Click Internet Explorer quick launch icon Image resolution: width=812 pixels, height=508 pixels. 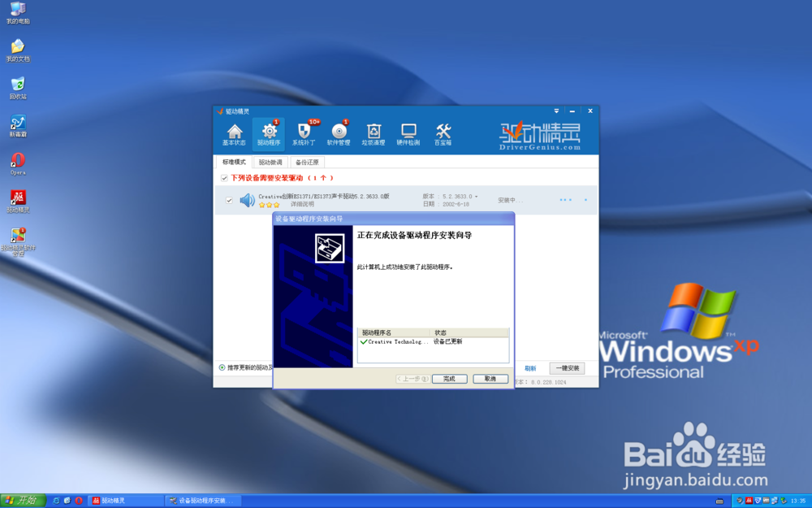(x=56, y=501)
